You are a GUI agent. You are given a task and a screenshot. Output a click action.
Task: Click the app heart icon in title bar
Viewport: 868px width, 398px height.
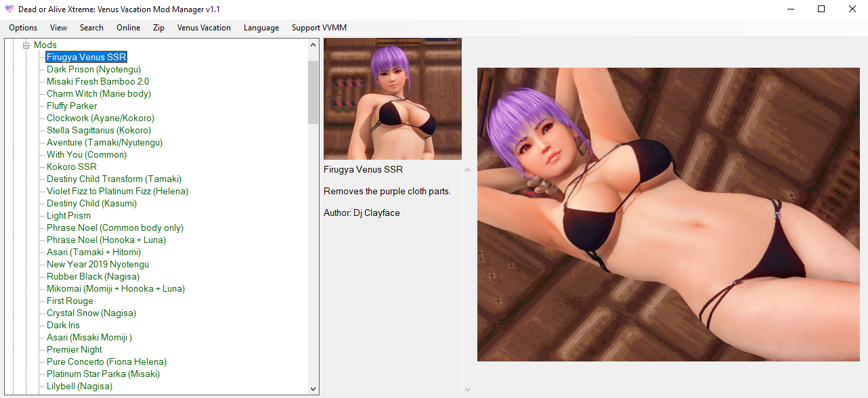9,9
